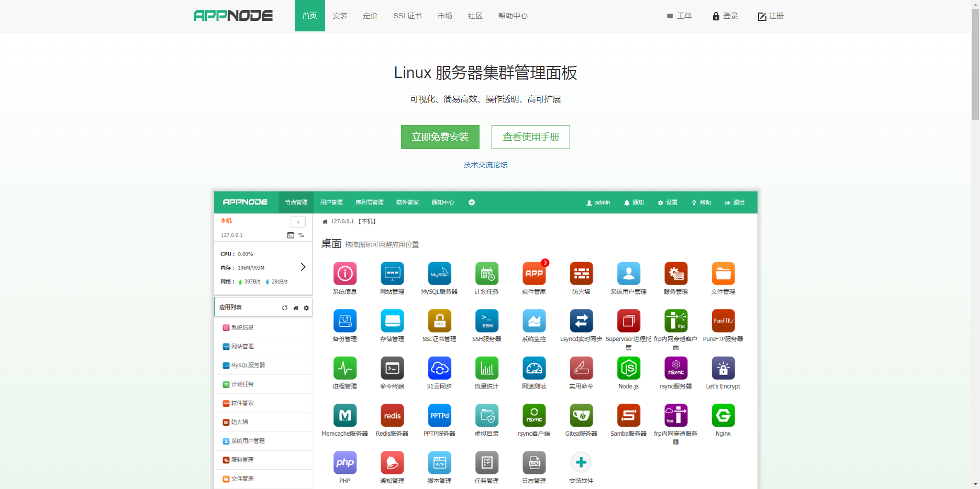980x489 pixels.
Task: Open the 51云同步 icon
Action: tap(440, 368)
